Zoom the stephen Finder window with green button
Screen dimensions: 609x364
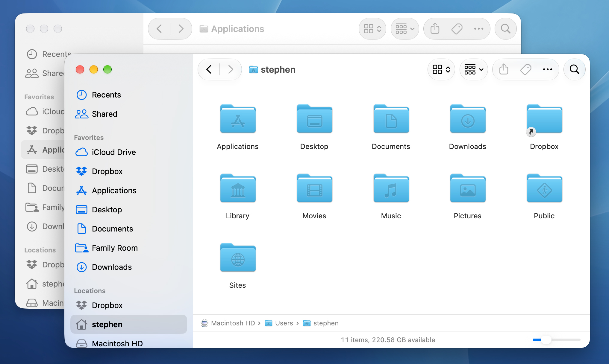pos(107,69)
